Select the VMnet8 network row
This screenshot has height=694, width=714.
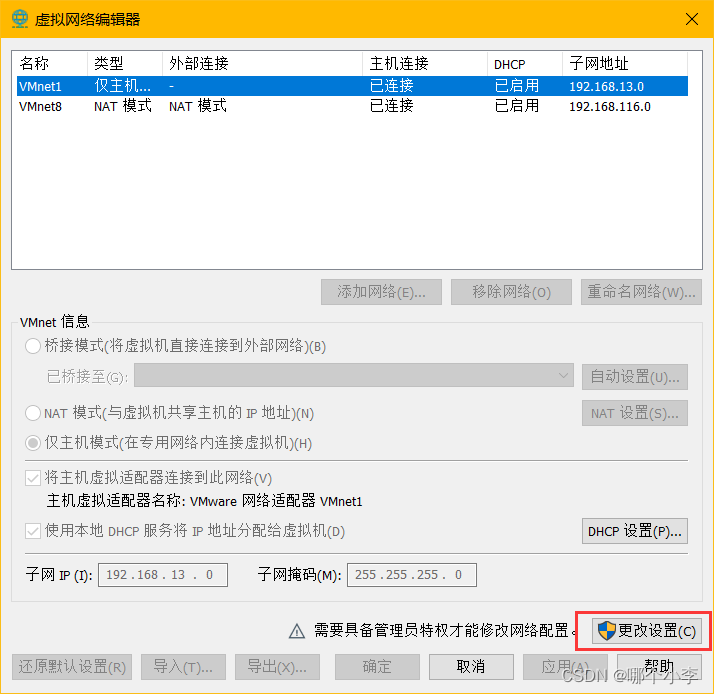[x=352, y=106]
